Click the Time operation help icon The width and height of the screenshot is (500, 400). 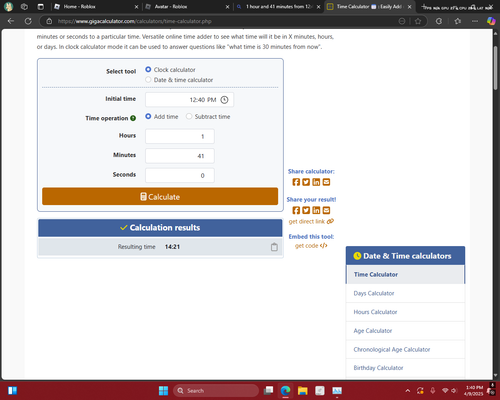click(x=133, y=118)
